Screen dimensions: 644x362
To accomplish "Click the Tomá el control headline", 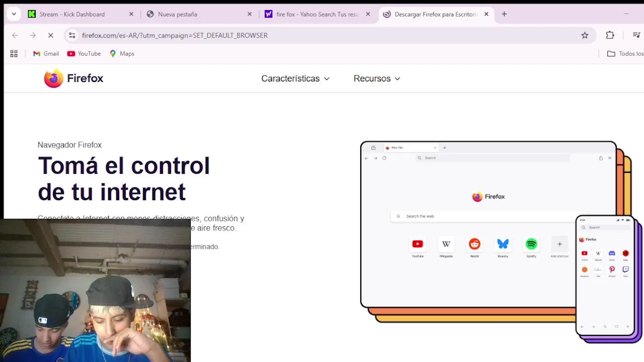I will [x=124, y=178].
